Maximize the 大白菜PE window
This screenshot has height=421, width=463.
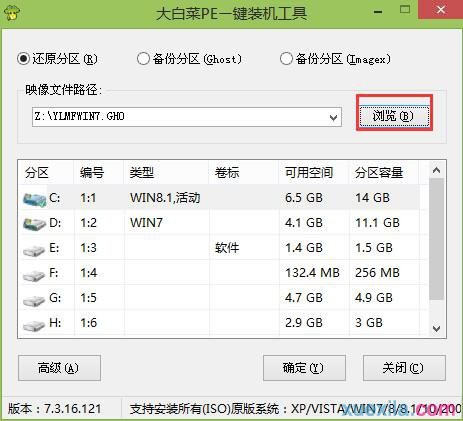405,9
